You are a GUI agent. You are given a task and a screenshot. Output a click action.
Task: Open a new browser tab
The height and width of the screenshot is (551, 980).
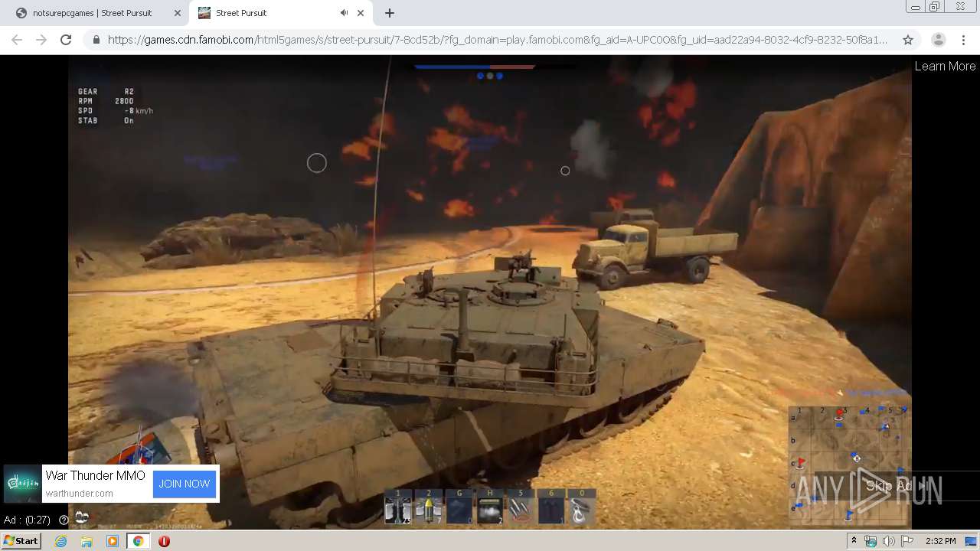(390, 13)
